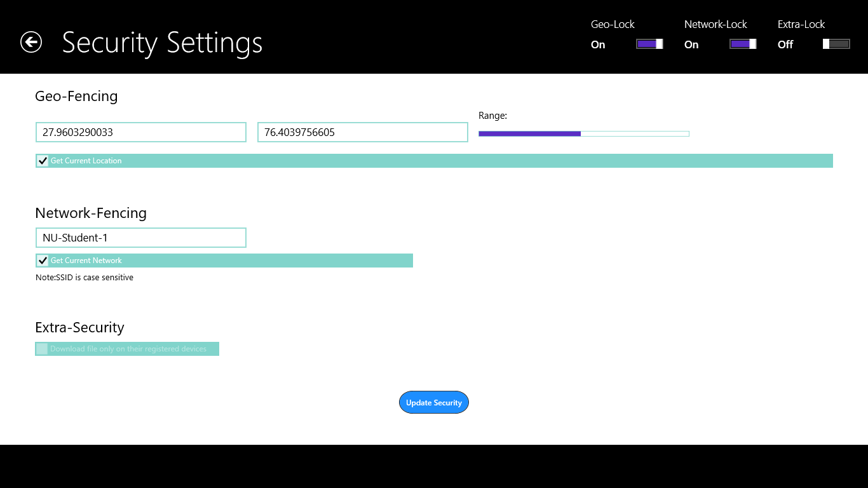Click the Geo-Lock label in header
868x488 pixels.
tap(613, 24)
